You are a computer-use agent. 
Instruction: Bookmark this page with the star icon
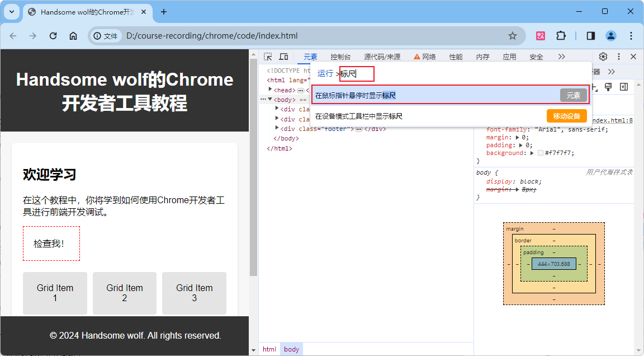[x=512, y=36]
